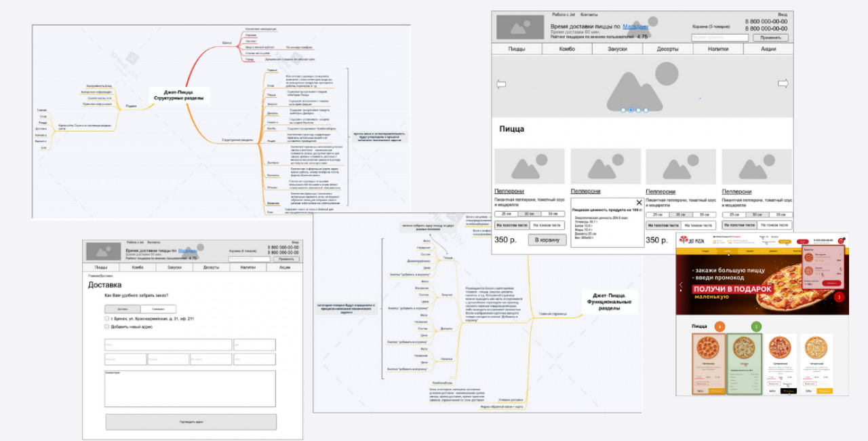This screenshot has height=441, width=868.
Task: Follow the Магадану link in large pizza wireframe
Action: click(x=635, y=26)
